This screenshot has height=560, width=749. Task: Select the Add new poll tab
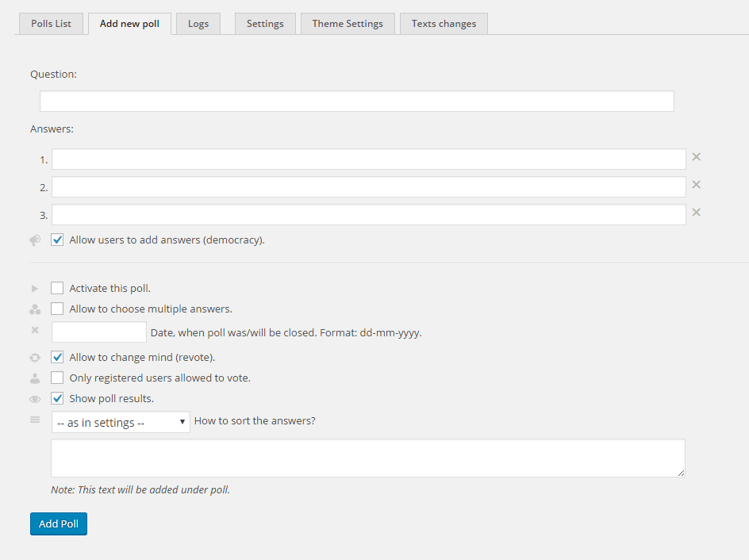pos(129,23)
